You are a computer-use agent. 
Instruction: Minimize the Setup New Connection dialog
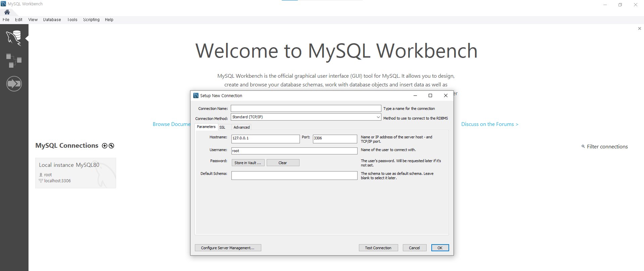point(415,95)
